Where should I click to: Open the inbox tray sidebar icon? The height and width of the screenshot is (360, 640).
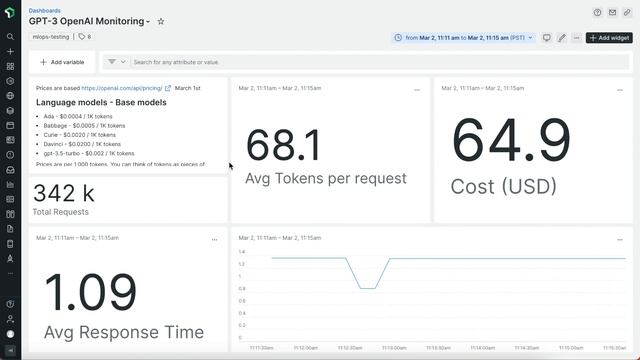(x=10, y=170)
